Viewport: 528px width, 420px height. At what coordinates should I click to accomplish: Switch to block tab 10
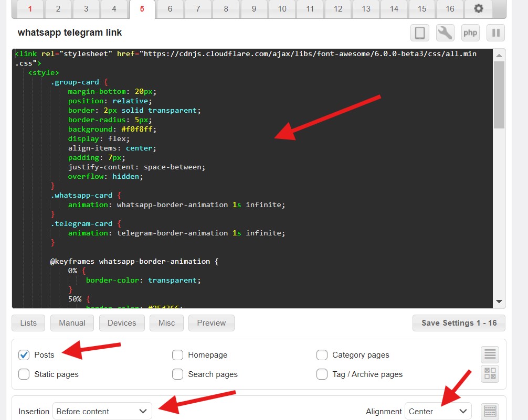[x=282, y=9]
